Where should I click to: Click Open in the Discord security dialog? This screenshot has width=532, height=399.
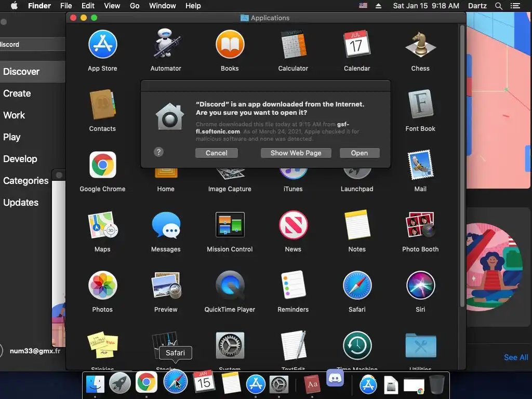pyautogui.click(x=360, y=153)
